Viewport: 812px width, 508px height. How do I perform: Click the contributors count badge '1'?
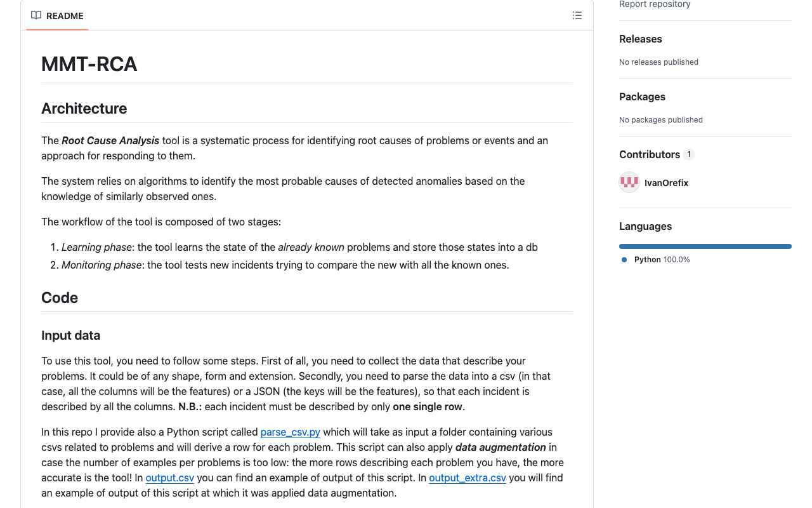[689, 154]
